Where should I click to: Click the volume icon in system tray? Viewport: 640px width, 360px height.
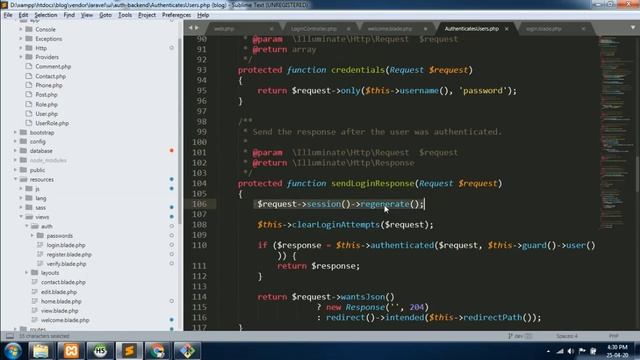tap(571, 351)
